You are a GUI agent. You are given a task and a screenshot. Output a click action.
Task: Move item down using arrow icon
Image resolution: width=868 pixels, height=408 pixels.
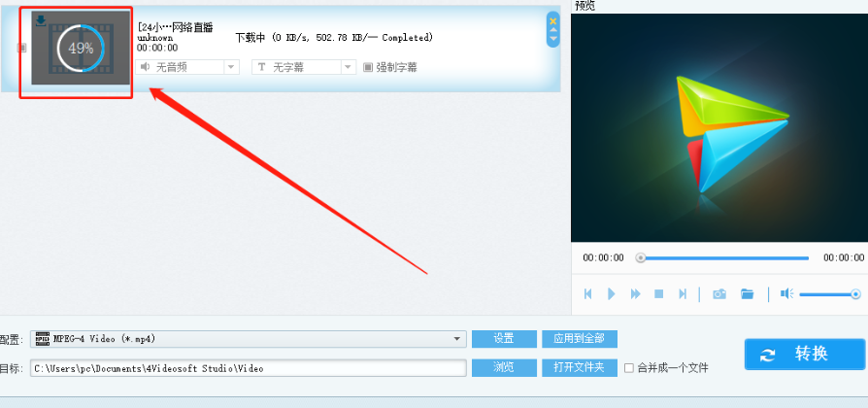pos(552,39)
